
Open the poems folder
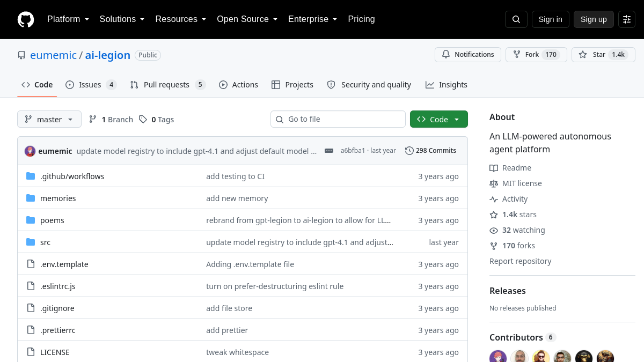pos(52,220)
